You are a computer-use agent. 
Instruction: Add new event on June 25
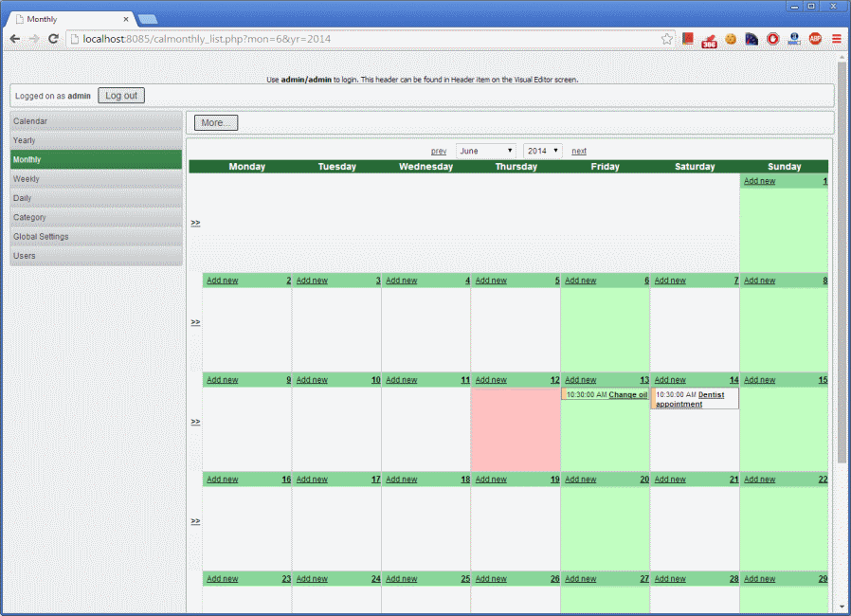[401, 578]
